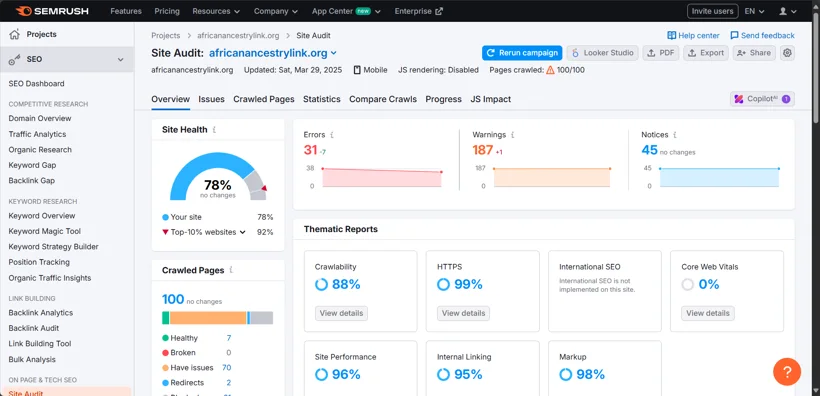Click the info icon next to Notices

pyautogui.click(x=675, y=135)
